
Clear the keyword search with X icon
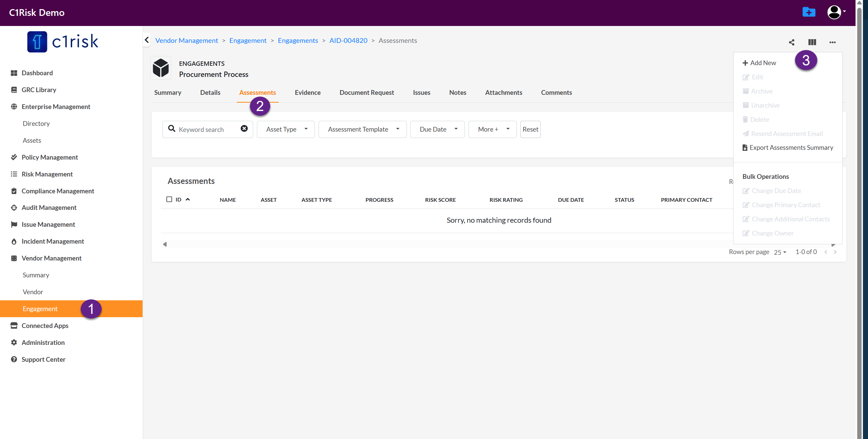point(244,129)
